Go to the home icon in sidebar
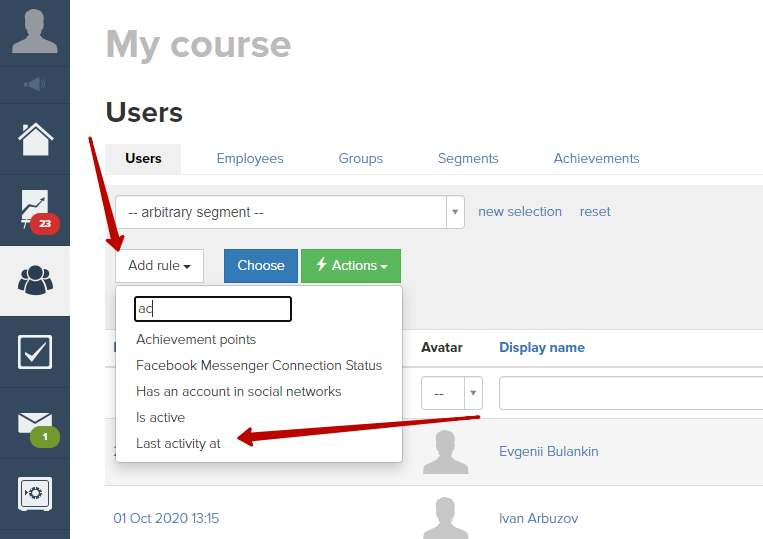This screenshot has width=763, height=539. point(36,139)
